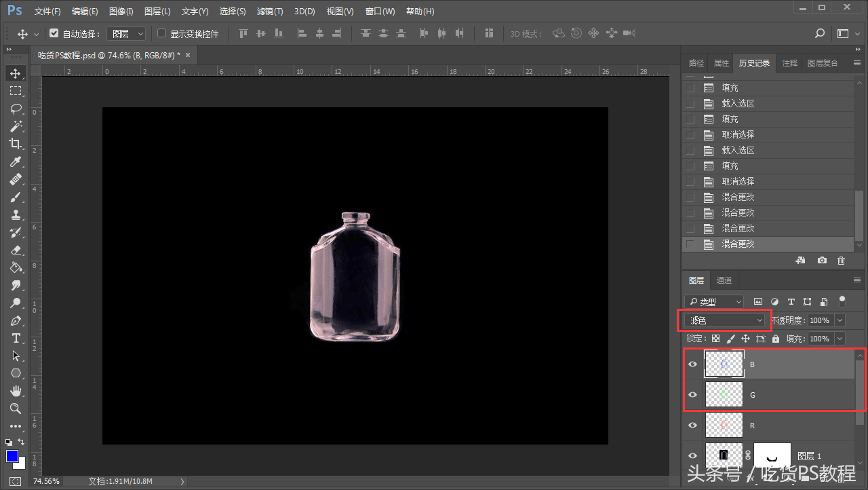868x490 pixels.
Task: Select the Lasso tool
Action: (16, 109)
